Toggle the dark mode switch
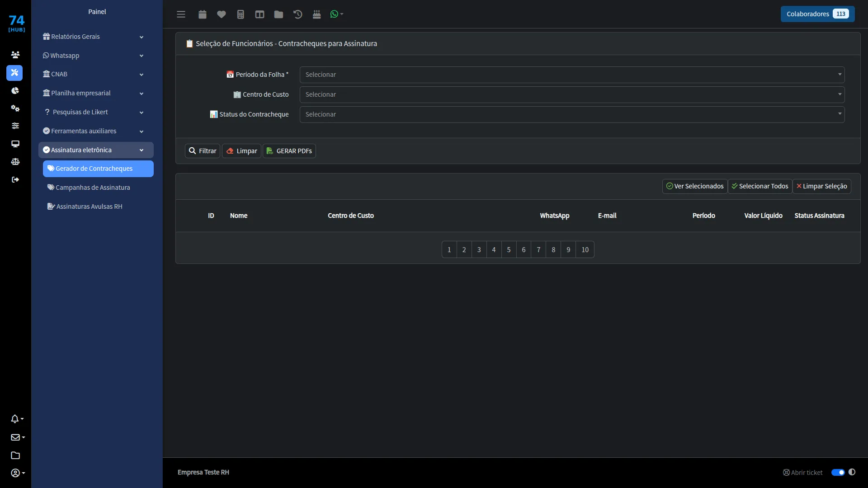Screen dimensions: 868x488 point(838,473)
